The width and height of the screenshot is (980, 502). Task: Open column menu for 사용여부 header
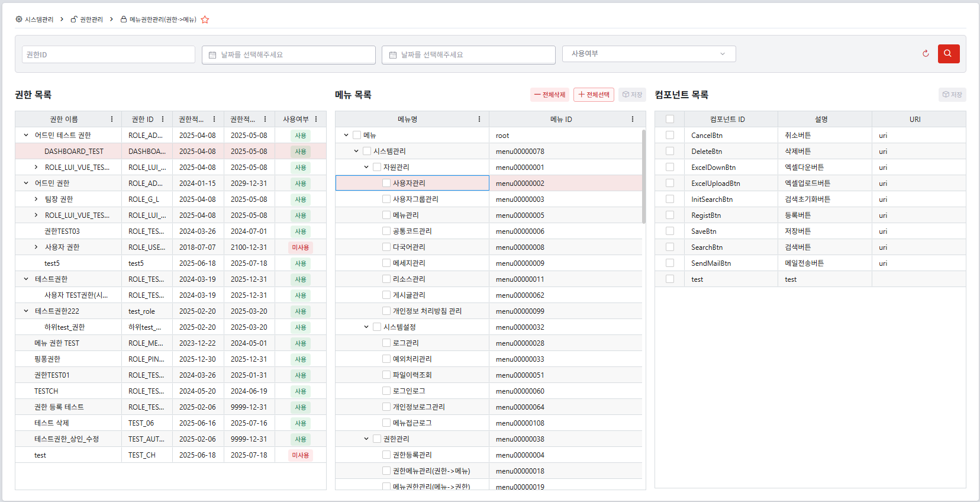[316, 119]
